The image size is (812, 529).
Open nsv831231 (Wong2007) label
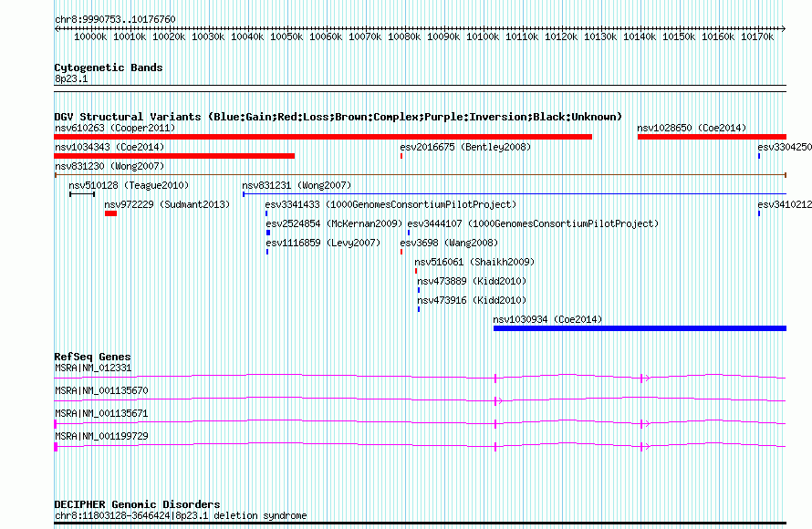(297, 185)
